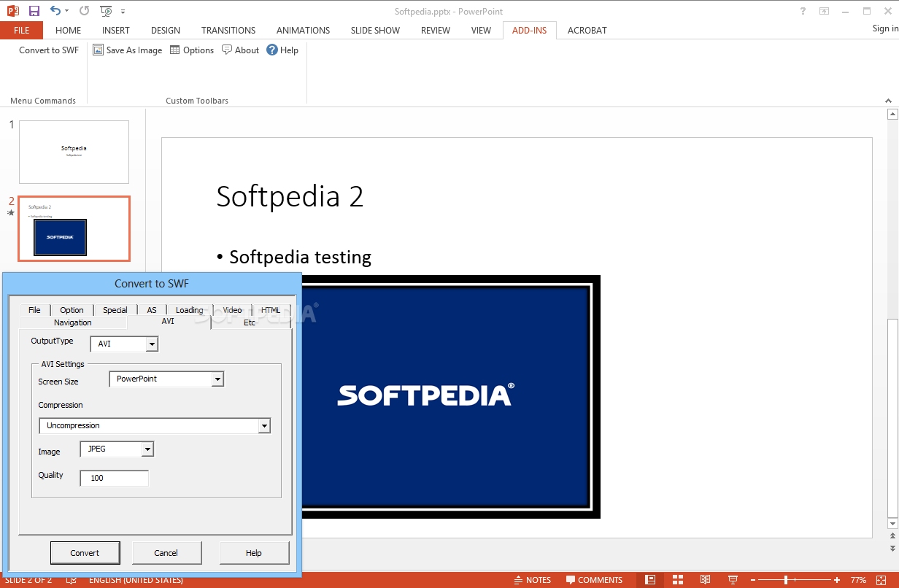
Task: Open the SLIDE SHOW ribbon tab
Action: point(375,31)
